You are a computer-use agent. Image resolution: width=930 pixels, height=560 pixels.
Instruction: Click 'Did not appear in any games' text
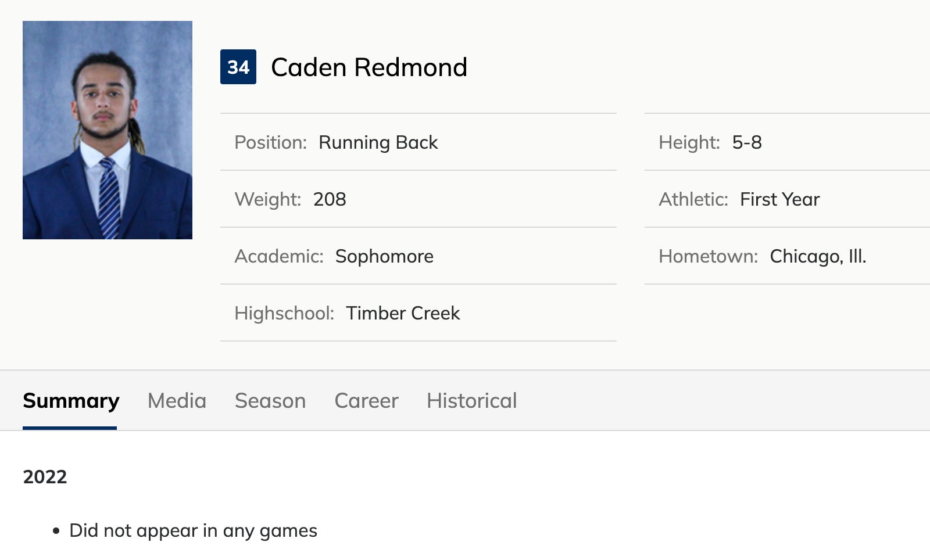click(193, 530)
